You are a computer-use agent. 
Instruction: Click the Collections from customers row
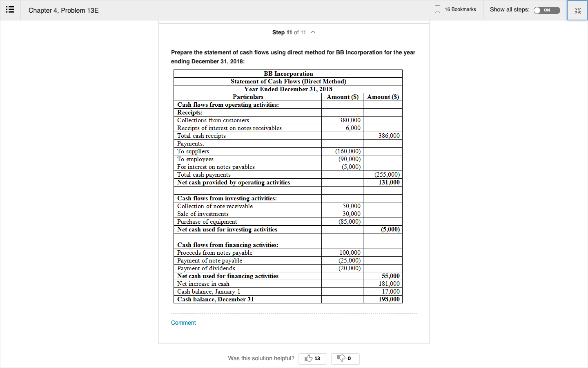click(288, 120)
